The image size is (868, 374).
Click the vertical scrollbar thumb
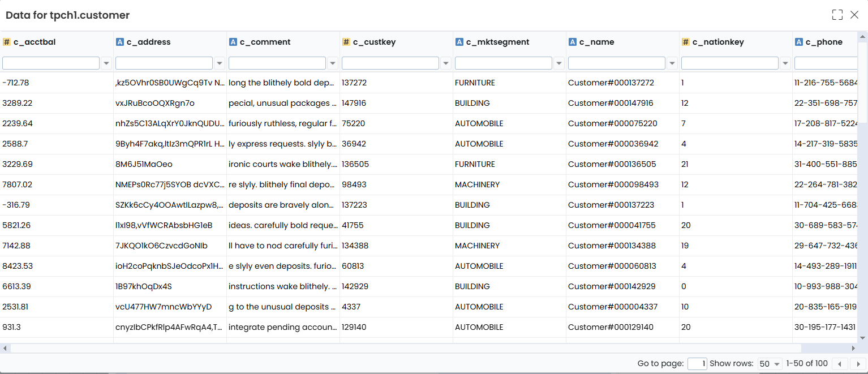point(863,82)
